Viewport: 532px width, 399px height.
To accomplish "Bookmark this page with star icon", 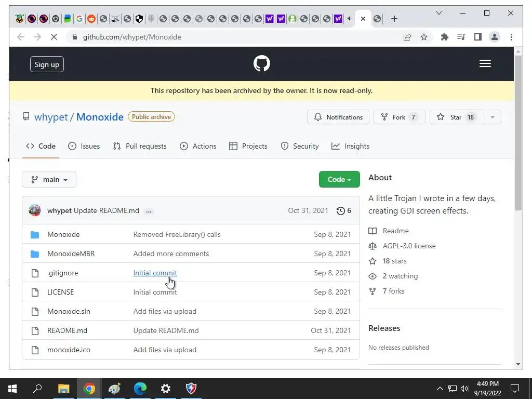I will pos(424,37).
